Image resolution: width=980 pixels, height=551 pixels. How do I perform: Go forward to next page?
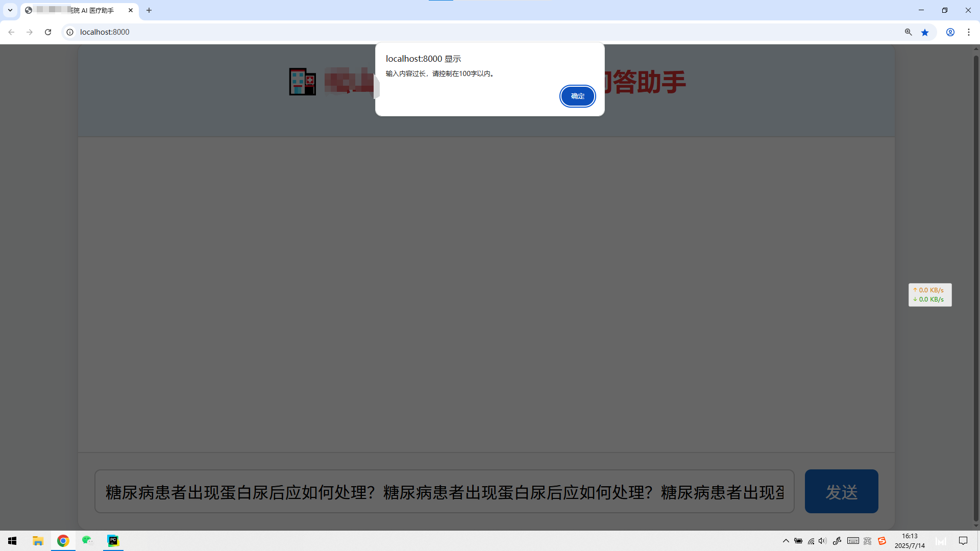pos(30,32)
